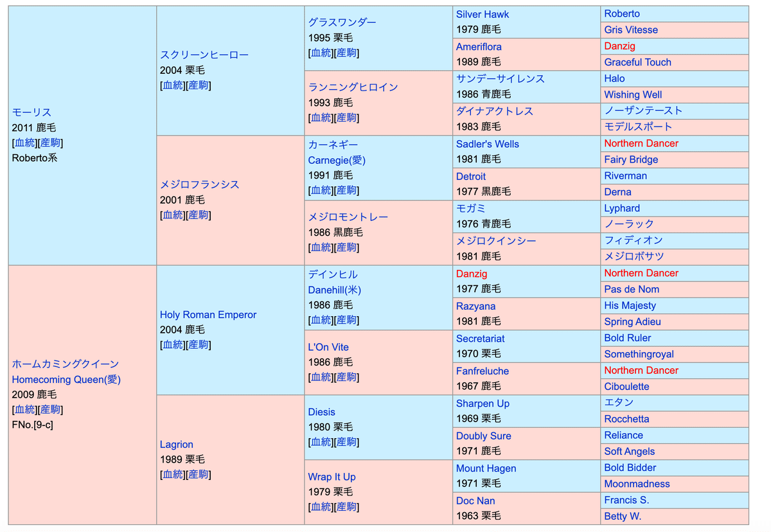Click 血統 link under メジロモントレー
Viewport: 771px width, 532px height.
(x=321, y=247)
